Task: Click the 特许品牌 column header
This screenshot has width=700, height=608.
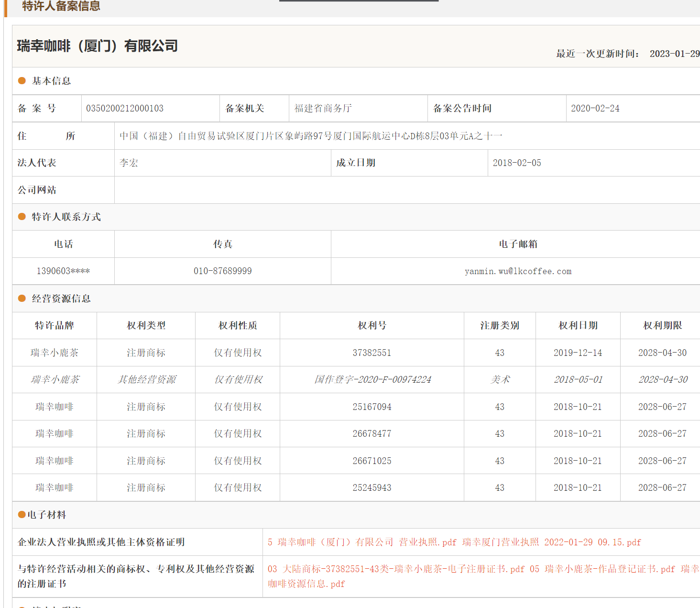Action: coord(55,325)
